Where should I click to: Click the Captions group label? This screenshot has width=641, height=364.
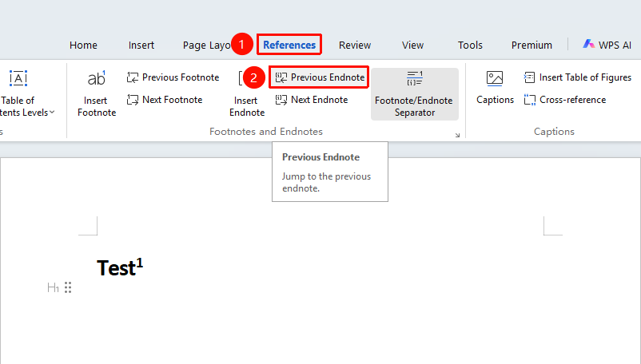click(x=554, y=132)
